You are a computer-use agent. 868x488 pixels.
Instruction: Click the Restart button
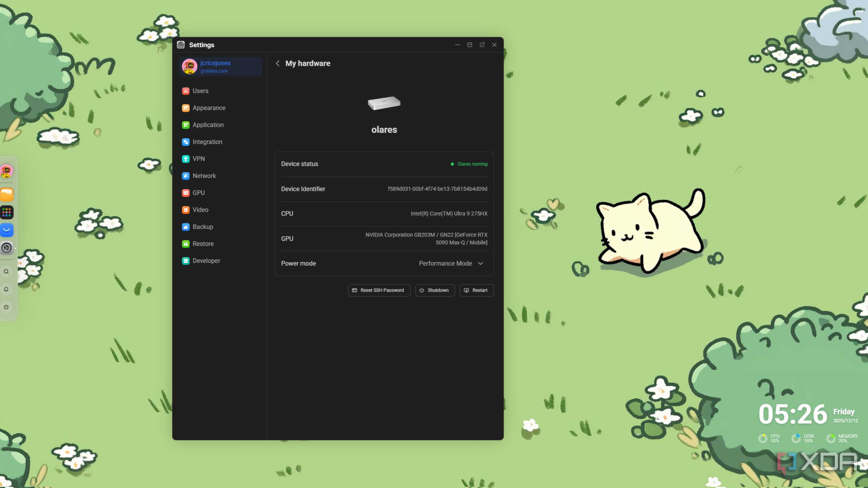tap(476, 290)
